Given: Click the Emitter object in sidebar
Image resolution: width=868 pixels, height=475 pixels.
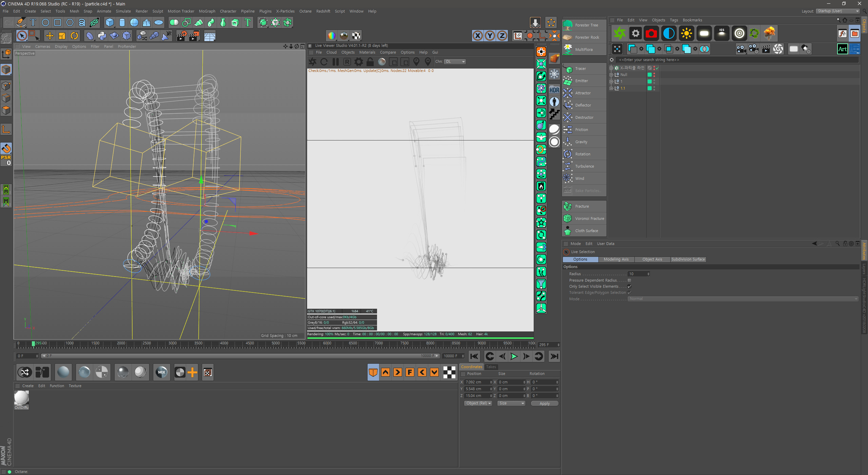Looking at the screenshot, I should (582, 81).
